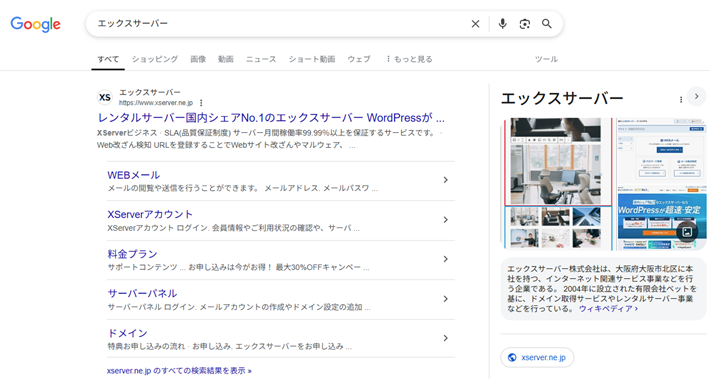Click the chevron on the 料金プラン row
Image resolution: width=710 pixels, height=379 pixels.
click(446, 259)
